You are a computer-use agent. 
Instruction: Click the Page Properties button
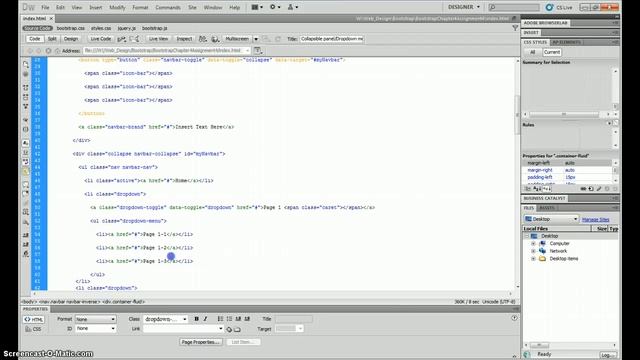(x=200, y=342)
